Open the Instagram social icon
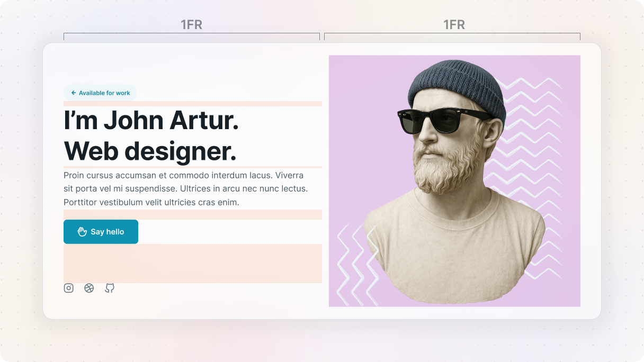This screenshot has height=362, width=644. coord(68,288)
